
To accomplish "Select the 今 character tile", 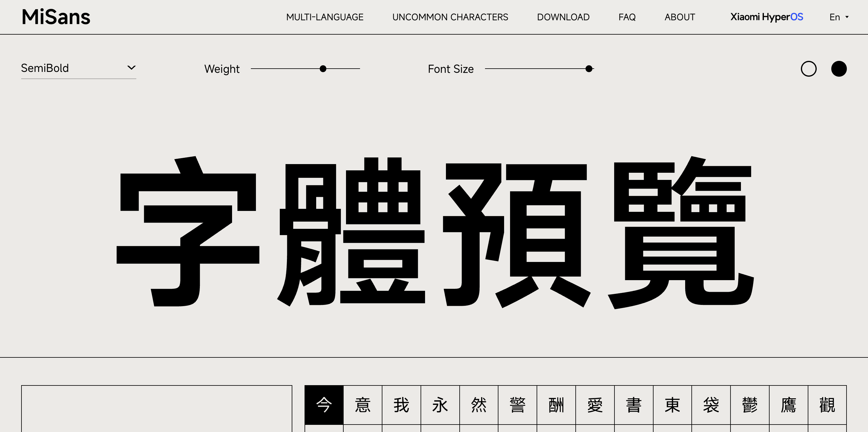I will point(324,405).
